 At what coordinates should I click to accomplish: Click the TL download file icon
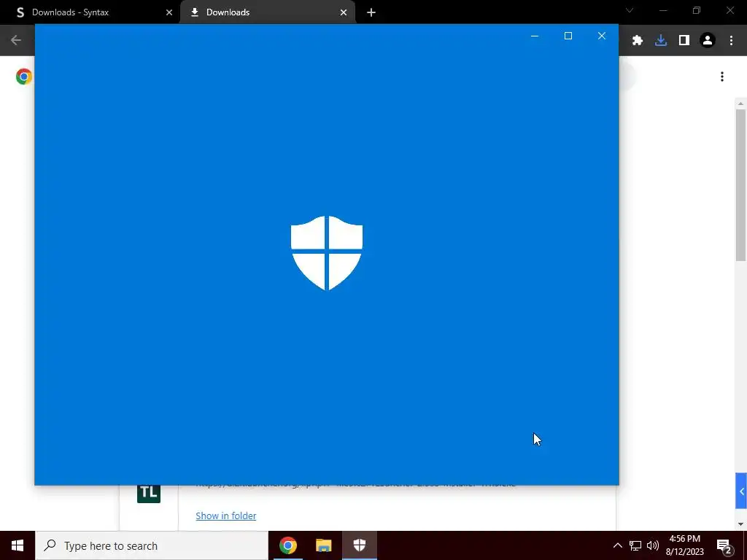(149, 494)
